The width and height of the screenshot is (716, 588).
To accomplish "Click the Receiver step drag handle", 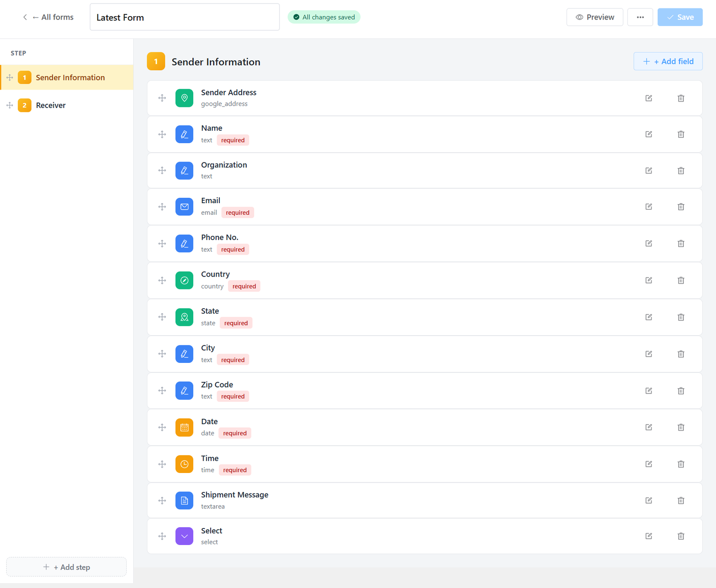I will 9,105.
